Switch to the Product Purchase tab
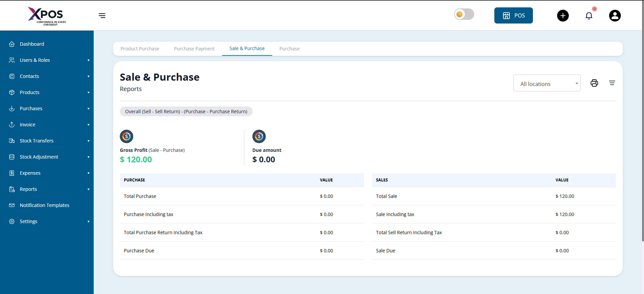The image size is (644, 294). [140, 49]
